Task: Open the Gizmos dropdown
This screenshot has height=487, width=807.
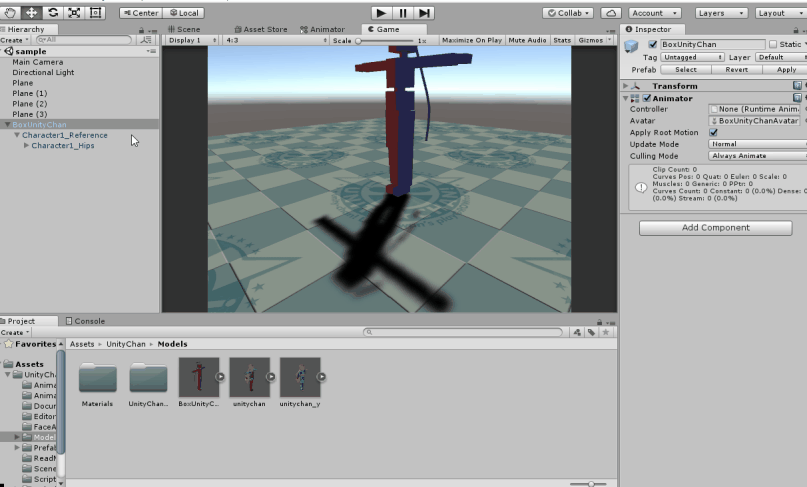Action: [594, 40]
